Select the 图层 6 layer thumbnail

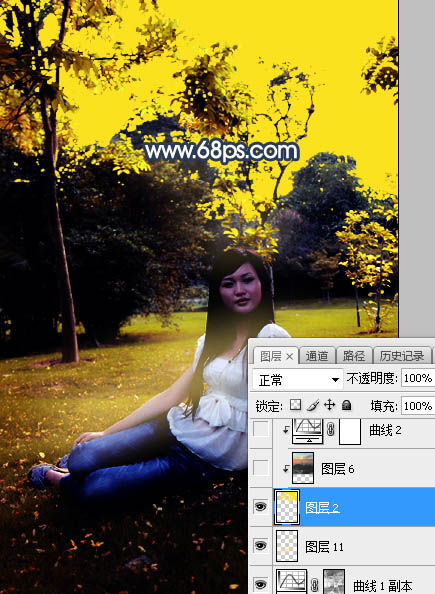(303, 468)
